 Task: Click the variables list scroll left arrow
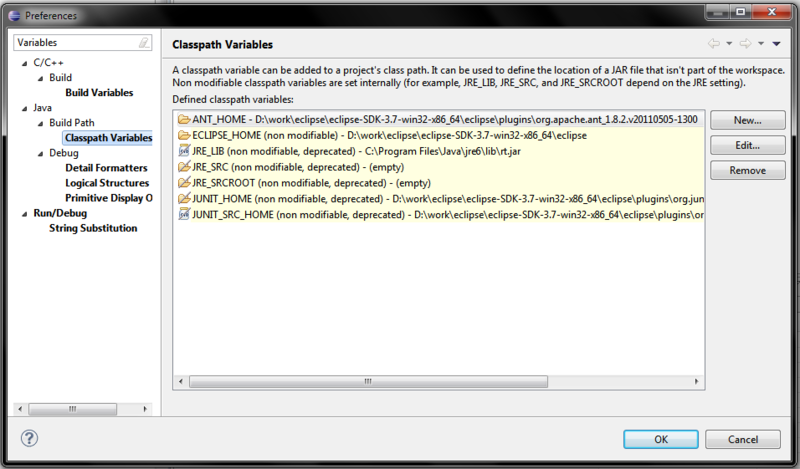point(181,381)
